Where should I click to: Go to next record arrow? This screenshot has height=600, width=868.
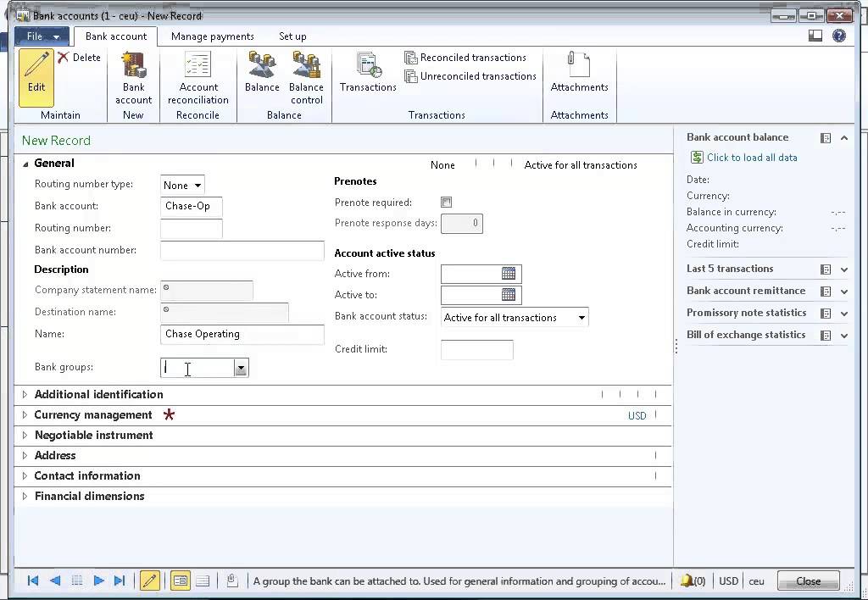click(x=98, y=581)
